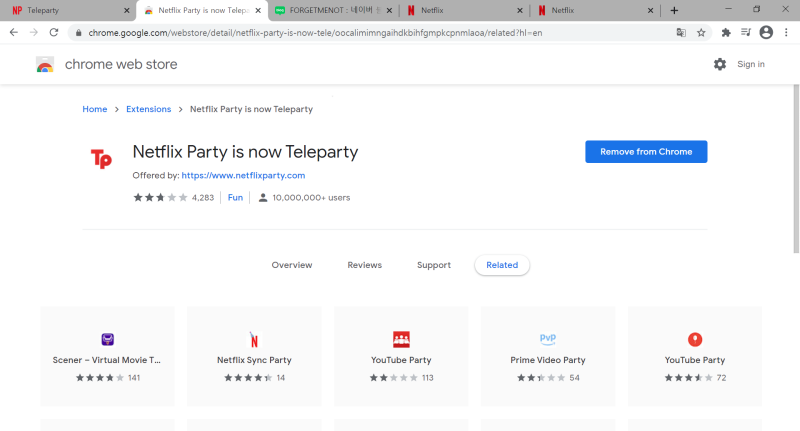Click the chrome web store title text
Screen dimensions: 800x431
(x=121, y=64)
